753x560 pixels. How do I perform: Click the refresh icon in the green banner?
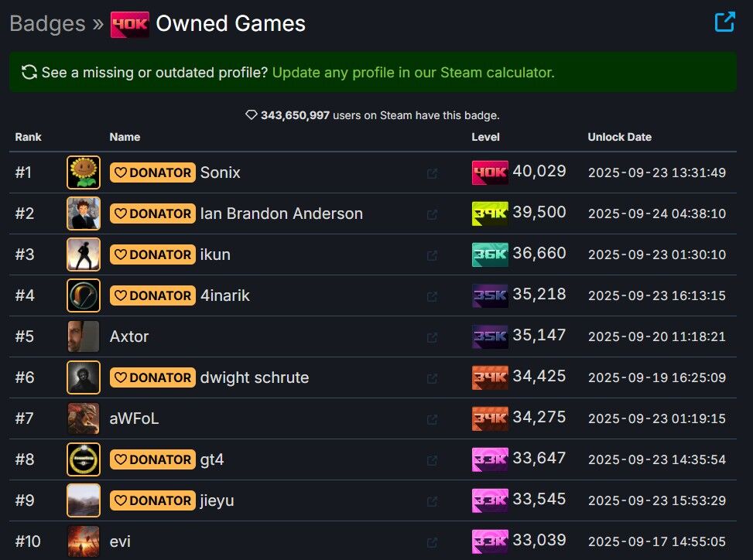[x=29, y=73]
